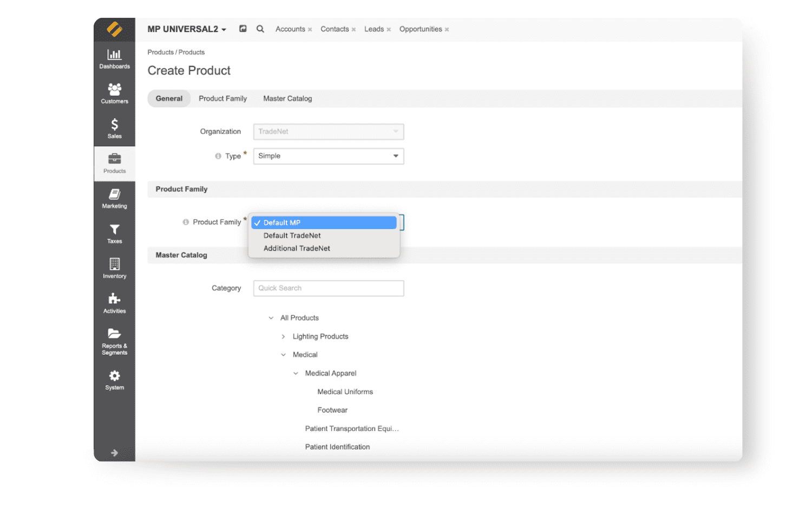The height and width of the screenshot is (528, 812).
Task: Click the Category Quick Search field
Action: point(328,288)
